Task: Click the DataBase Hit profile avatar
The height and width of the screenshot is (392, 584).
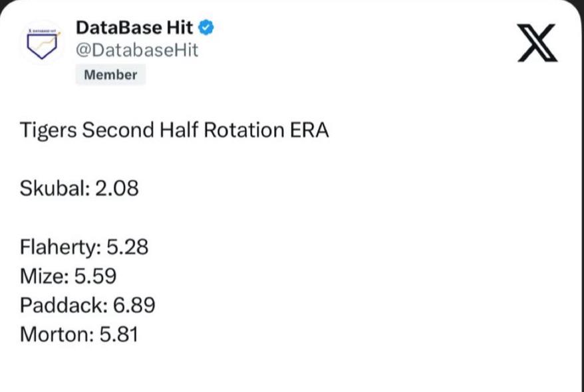Action: pos(42,43)
